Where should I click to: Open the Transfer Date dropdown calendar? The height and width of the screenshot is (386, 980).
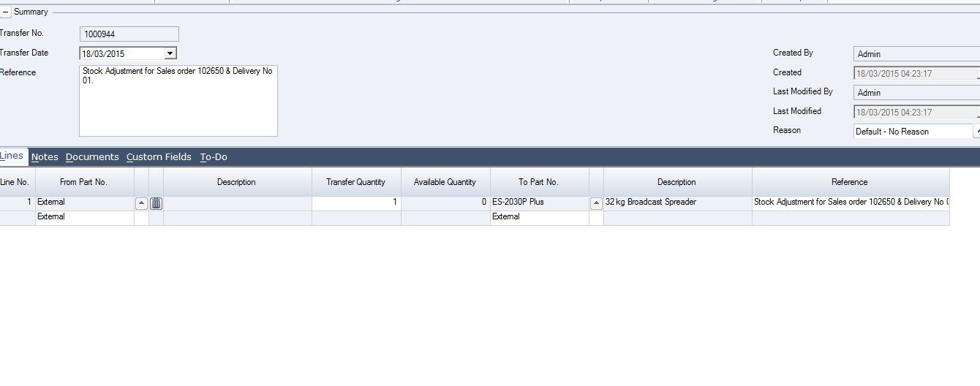[x=170, y=53]
